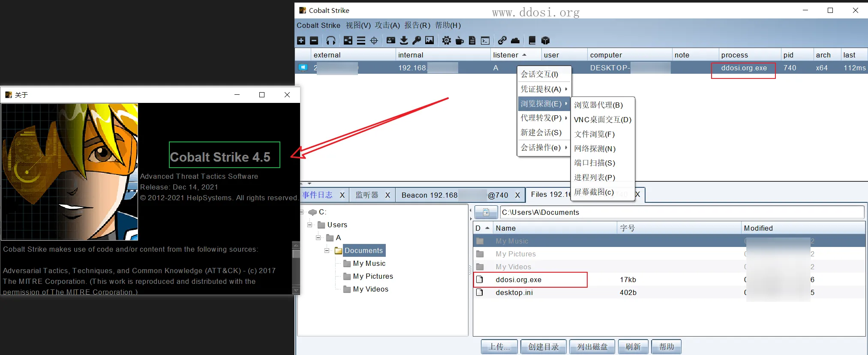Click the plus icon to connect to a team server
The image size is (868, 355).
301,40
